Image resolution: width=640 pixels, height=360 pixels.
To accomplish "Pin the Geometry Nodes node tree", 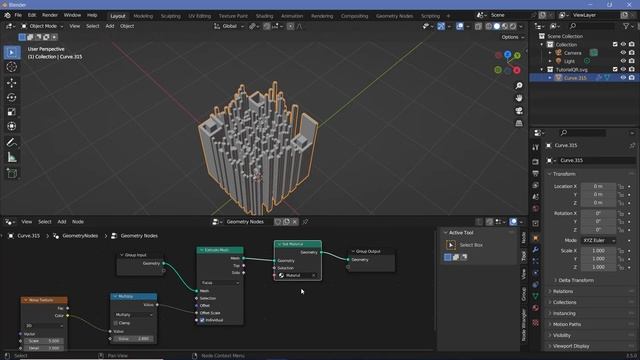I will 305,222.
